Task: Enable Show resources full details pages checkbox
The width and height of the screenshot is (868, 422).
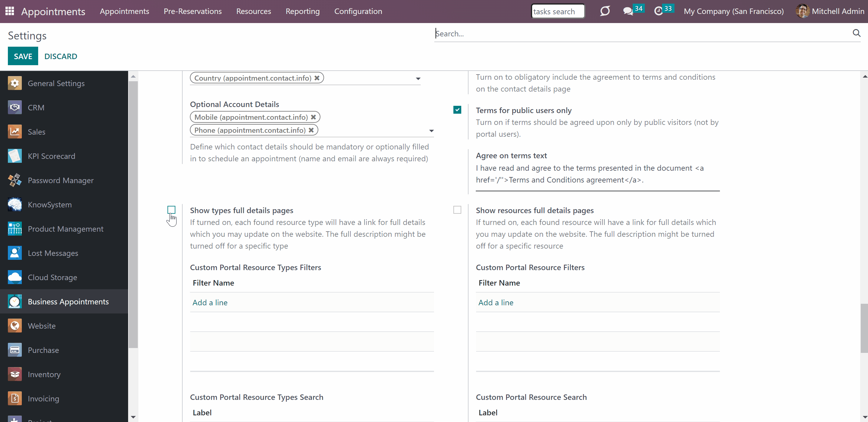Action: point(457,210)
